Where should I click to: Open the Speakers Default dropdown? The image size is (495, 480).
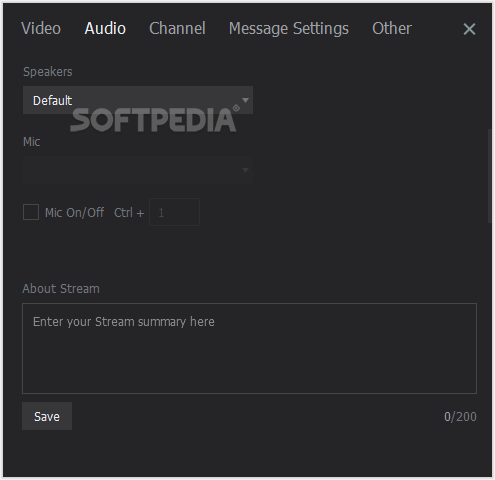(x=138, y=100)
